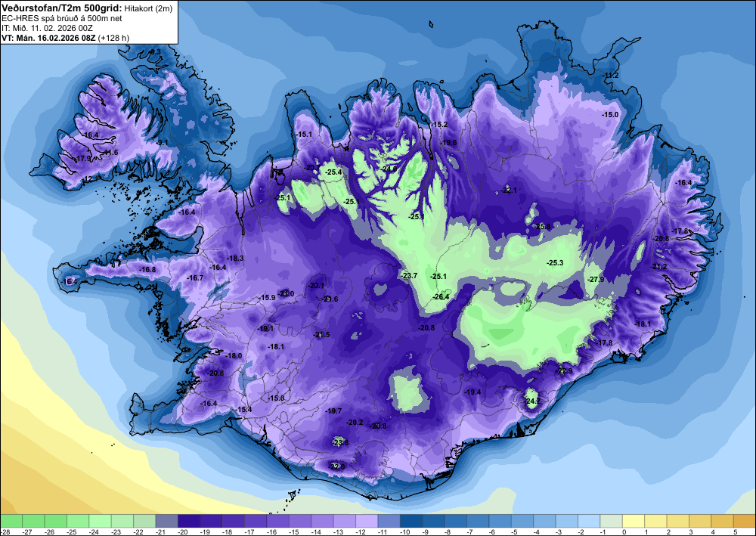Click the -17.9 temperature label in the Westfjords
Screen dimensions: 756x536
(x=83, y=158)
